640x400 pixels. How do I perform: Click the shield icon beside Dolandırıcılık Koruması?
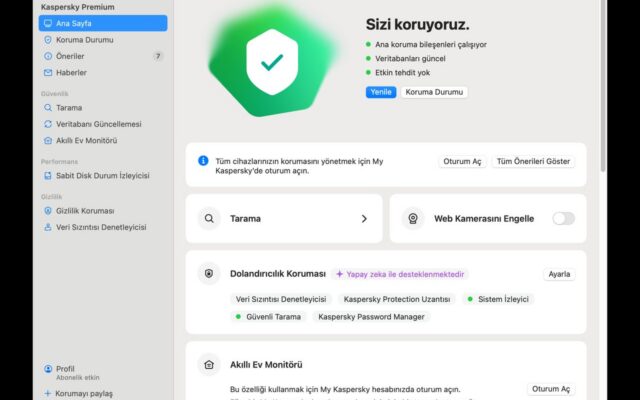[209, 273]
